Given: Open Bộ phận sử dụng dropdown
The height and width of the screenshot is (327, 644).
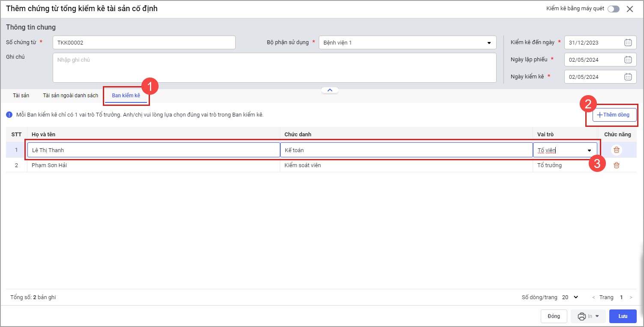Looking at the screenshot, I should tap(489, 43).
